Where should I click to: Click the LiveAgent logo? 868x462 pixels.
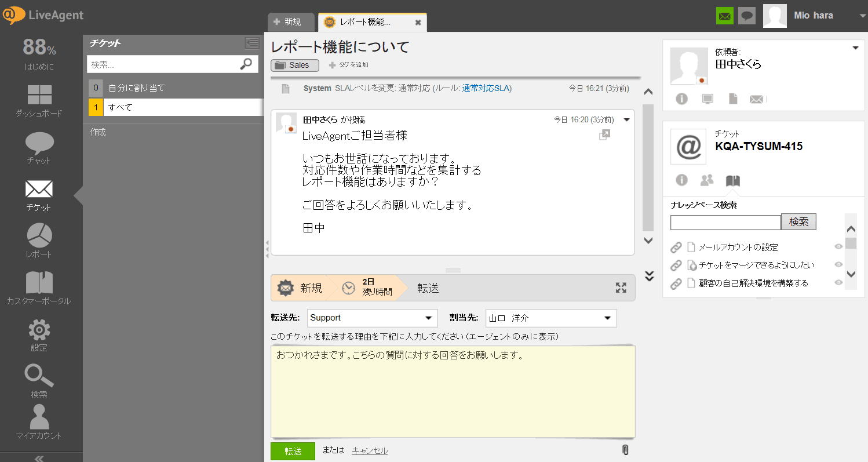coord(43,15)
